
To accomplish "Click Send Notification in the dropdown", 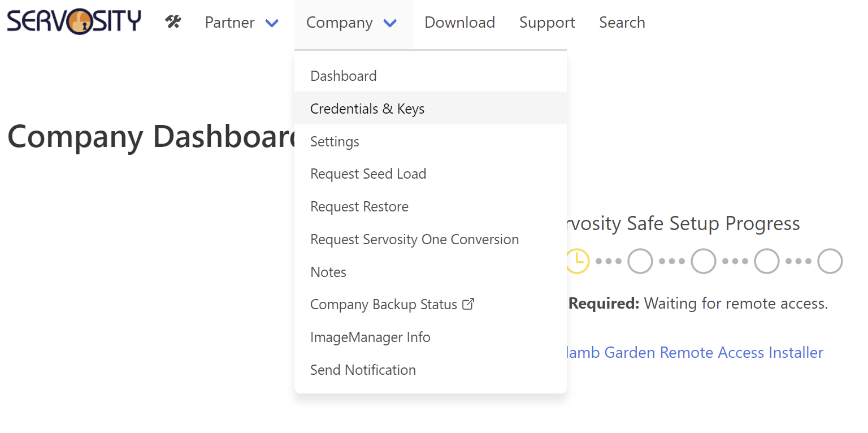I will (x=363, y=370).
